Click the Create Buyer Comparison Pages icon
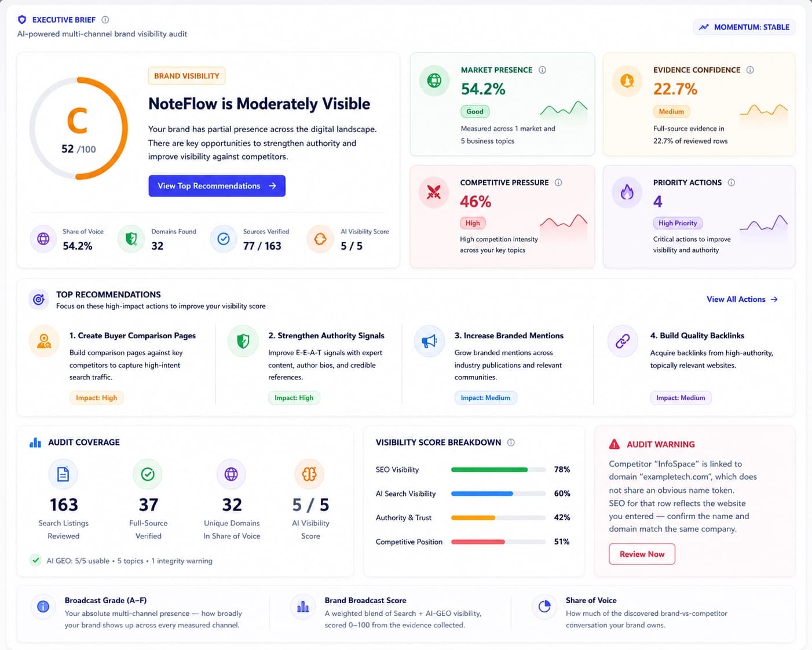812x650 pixels. 44,341
